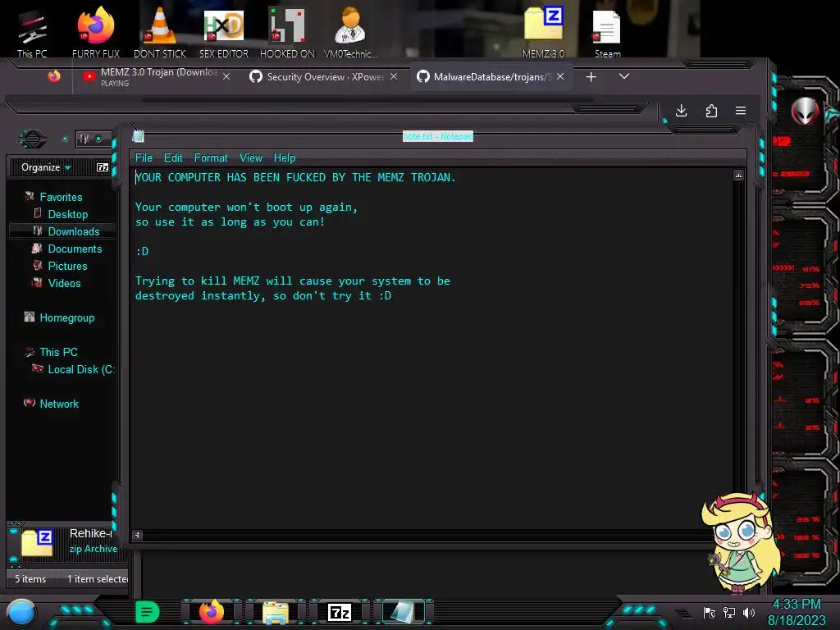
Task: Open a new Firefox tab
Action: [591, 77]
